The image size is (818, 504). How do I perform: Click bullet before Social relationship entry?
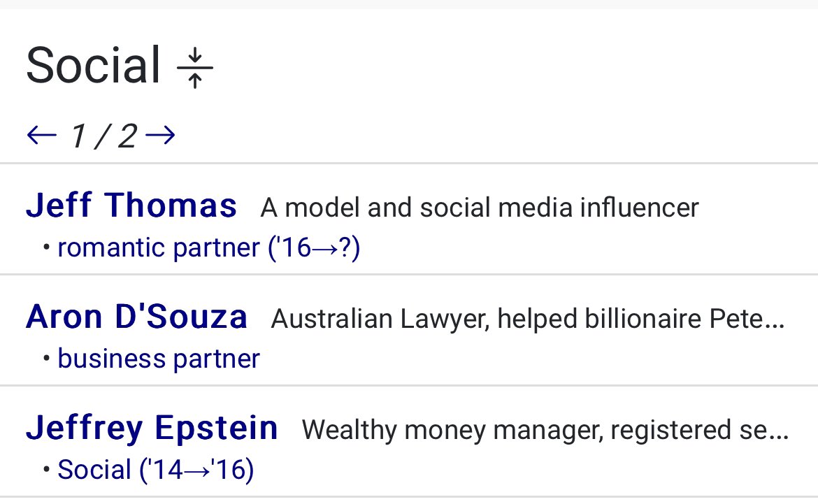pos(46,470)
